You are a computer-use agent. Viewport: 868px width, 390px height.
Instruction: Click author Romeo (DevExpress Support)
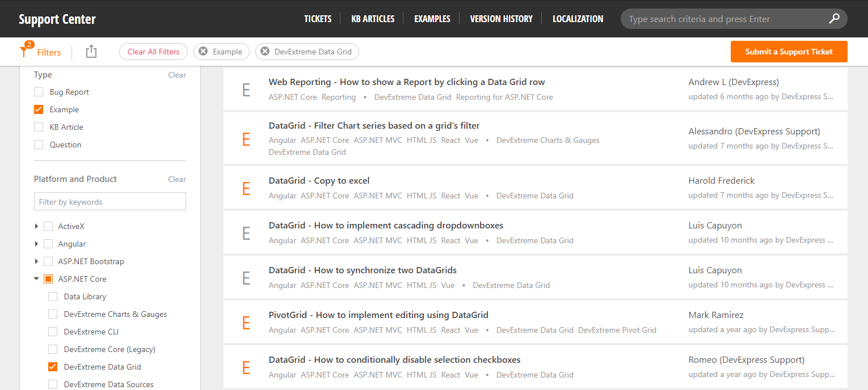coord(747,360)
